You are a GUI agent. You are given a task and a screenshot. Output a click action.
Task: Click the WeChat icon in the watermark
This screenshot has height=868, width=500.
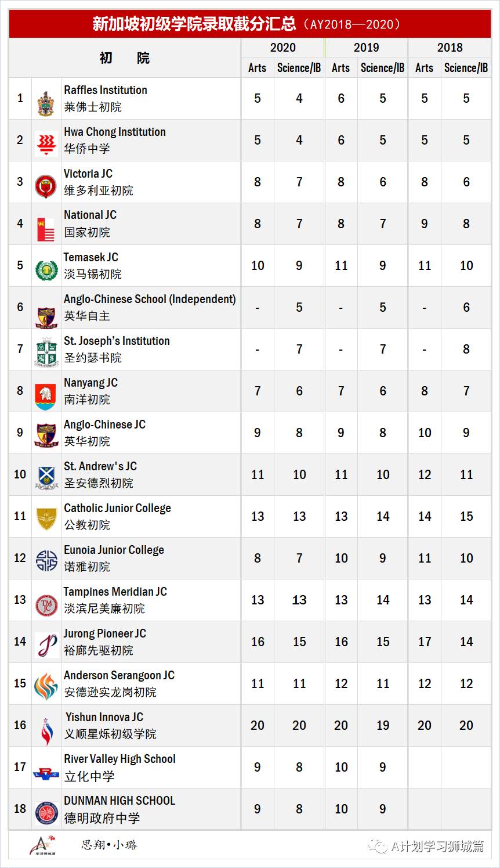[x=379, y=847]
